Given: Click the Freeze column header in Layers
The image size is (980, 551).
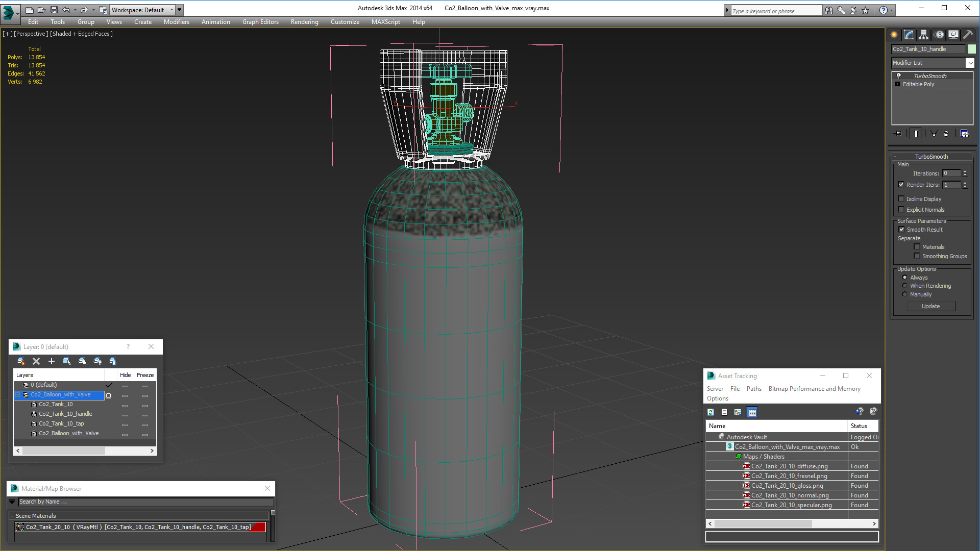Looking at the screenshot, I should [x=145, y=375].
